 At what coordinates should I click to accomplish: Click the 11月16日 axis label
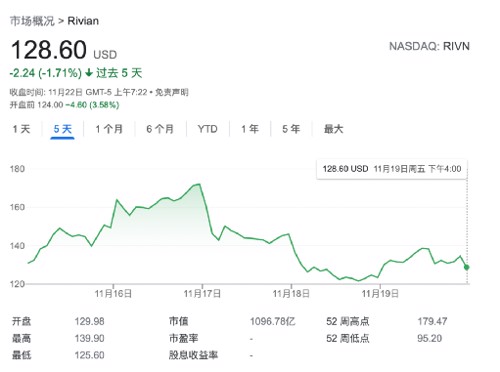point(113,294)
